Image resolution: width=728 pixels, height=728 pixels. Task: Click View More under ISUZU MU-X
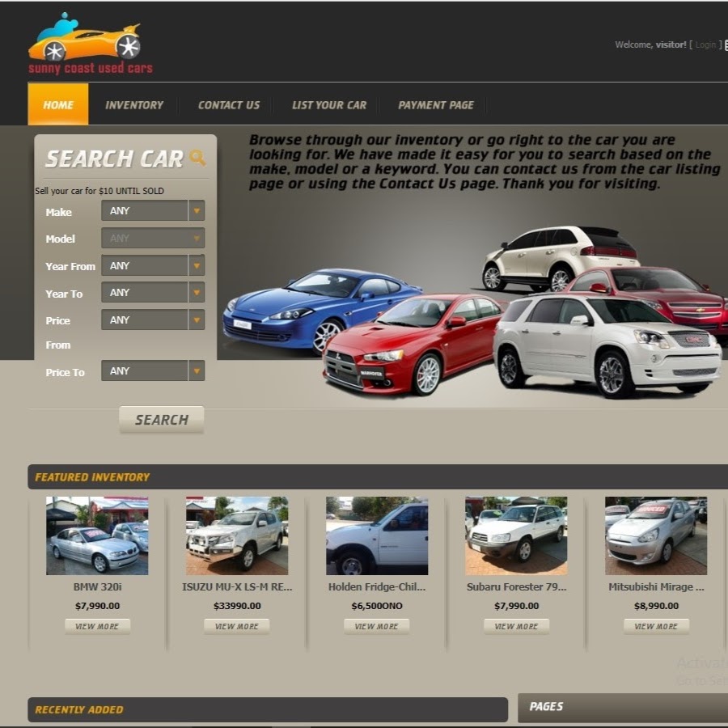237,626
